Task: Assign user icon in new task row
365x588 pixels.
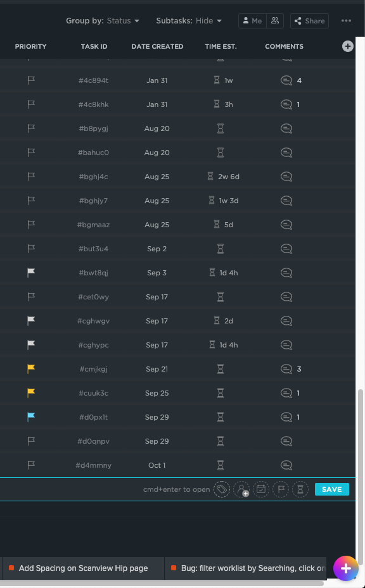Action: (x=241, y=489)
